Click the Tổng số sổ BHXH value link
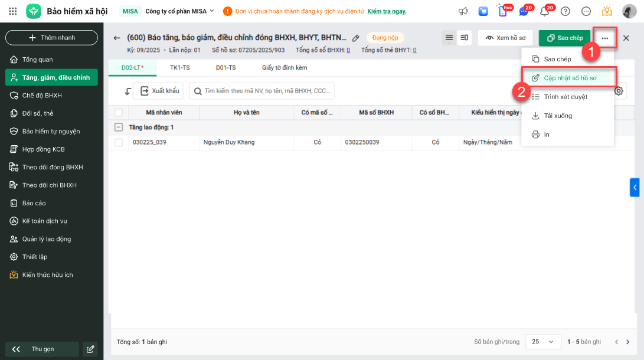Screen dimensions: 644x360 (348, 50)
